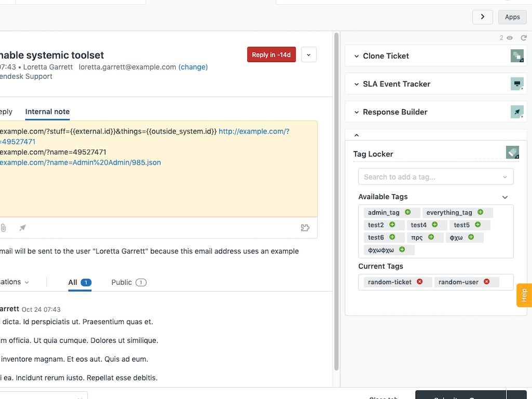This screenshot has height=399, width=532.
Task: Collapse the Available Tags list
Action: click(505, 197)
